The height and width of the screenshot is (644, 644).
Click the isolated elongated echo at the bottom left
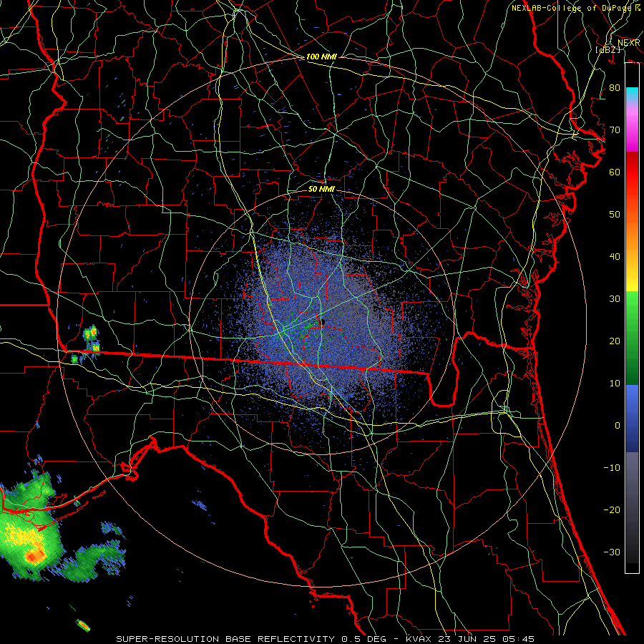(x=83, y=625)
